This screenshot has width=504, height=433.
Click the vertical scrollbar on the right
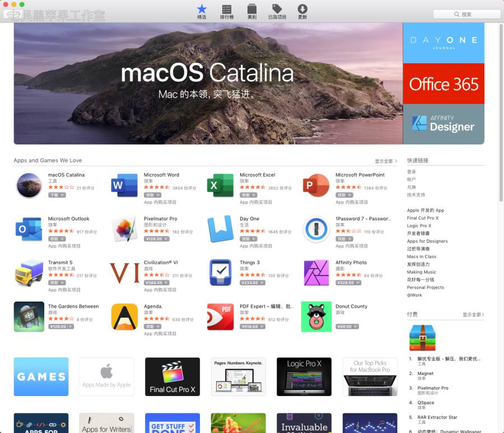click(501, 112)
